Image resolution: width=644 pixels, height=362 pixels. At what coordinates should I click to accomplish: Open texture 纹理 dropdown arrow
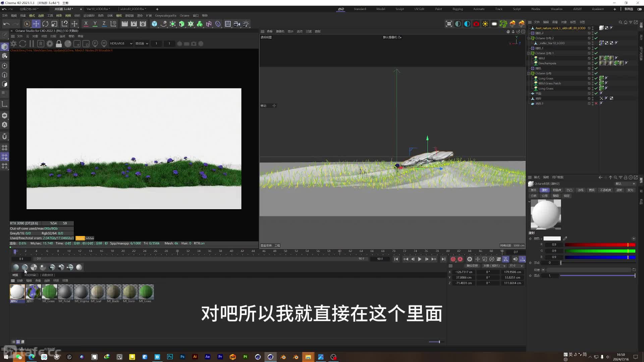(543, 270)
